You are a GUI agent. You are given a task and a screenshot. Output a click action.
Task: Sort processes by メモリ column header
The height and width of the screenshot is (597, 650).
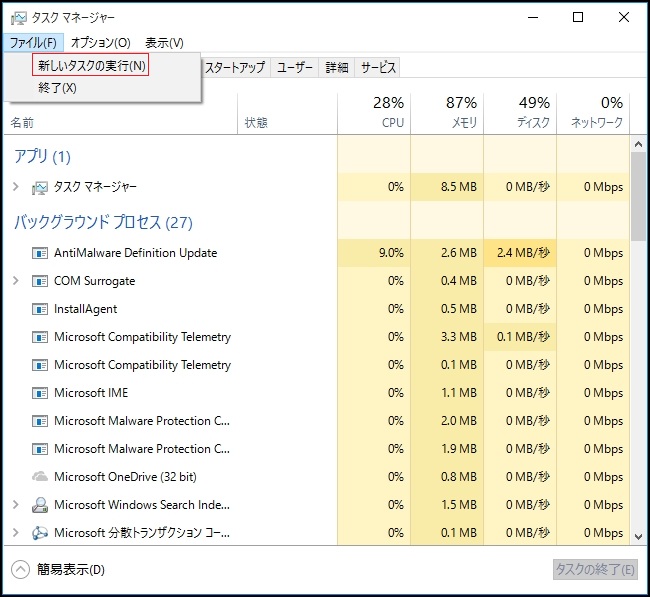447,112
